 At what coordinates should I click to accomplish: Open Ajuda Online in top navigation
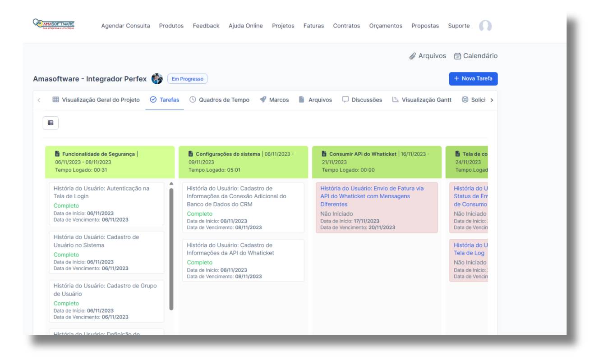point(246,26)
